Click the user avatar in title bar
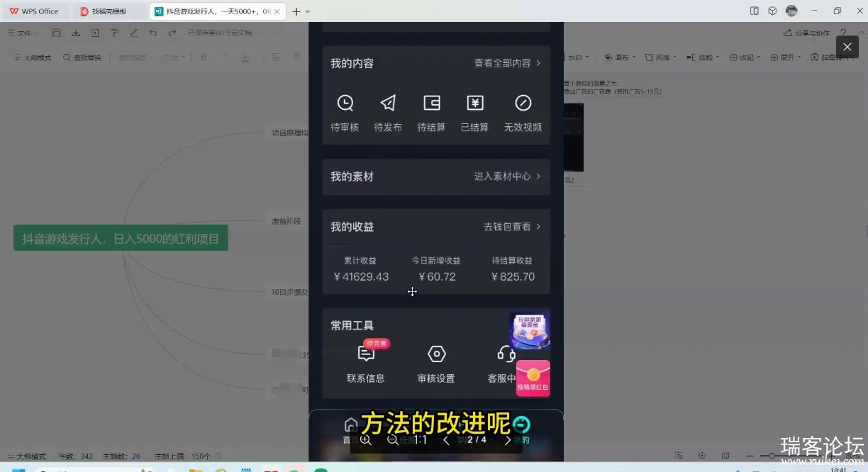The image size is (868, 472). tap(791, 11)
